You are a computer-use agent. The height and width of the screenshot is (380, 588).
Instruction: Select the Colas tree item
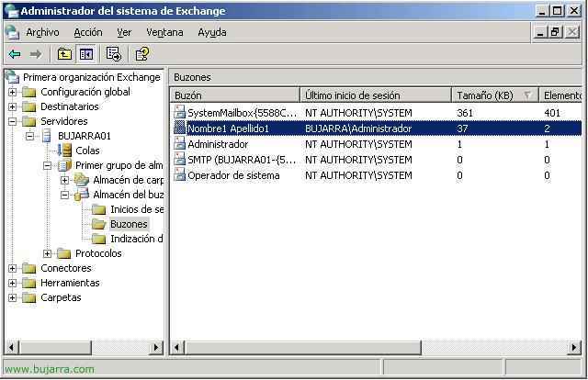coord(87,151)
